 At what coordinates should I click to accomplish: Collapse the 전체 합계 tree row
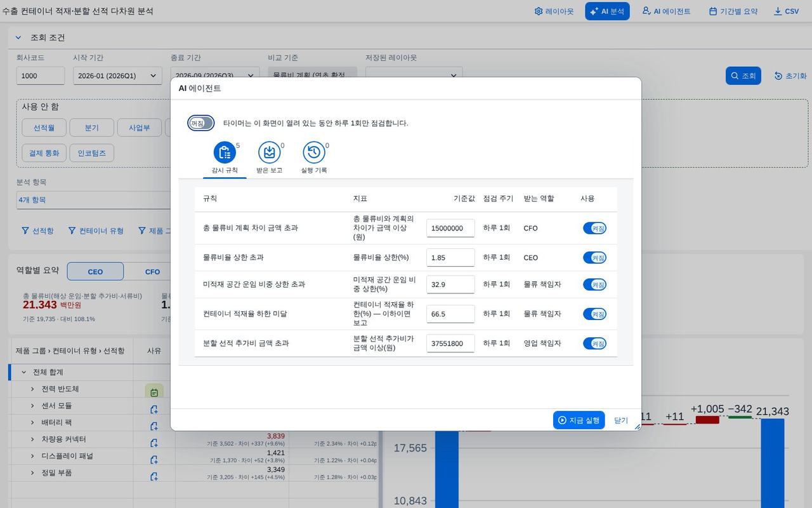click(24, 372)
